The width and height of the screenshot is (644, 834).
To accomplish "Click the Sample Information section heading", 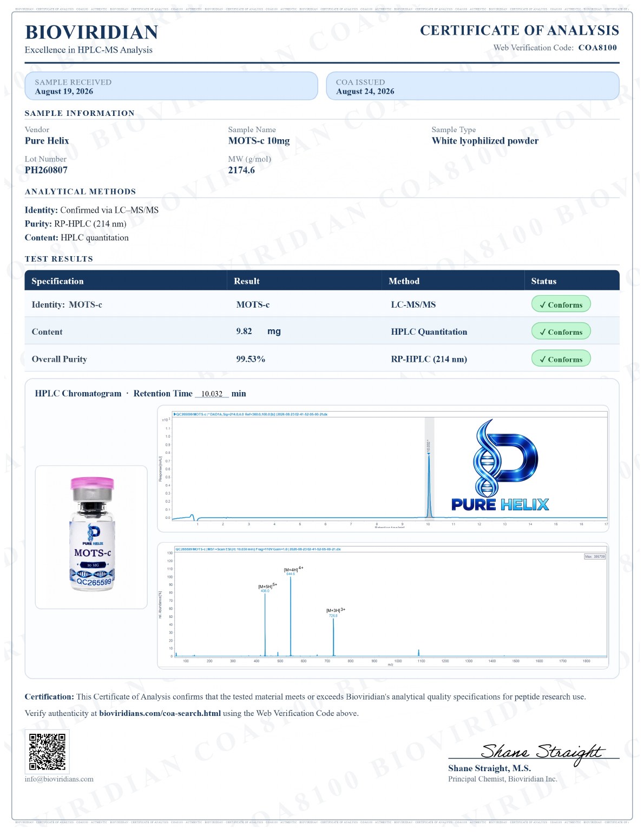I will click(x=80, y=114).
